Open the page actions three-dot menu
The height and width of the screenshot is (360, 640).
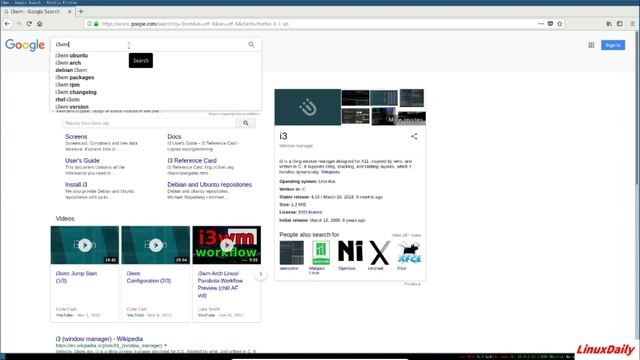coord(541,24)
